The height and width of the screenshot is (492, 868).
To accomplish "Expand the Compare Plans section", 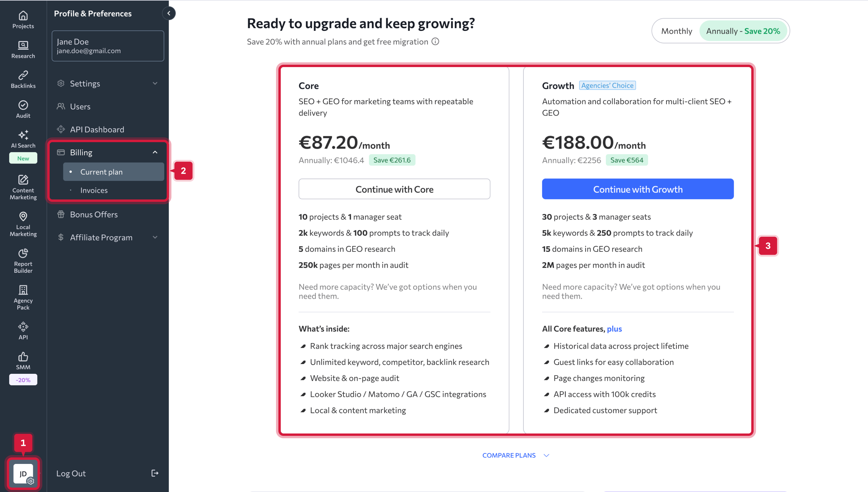I will [x=515, y=455].
